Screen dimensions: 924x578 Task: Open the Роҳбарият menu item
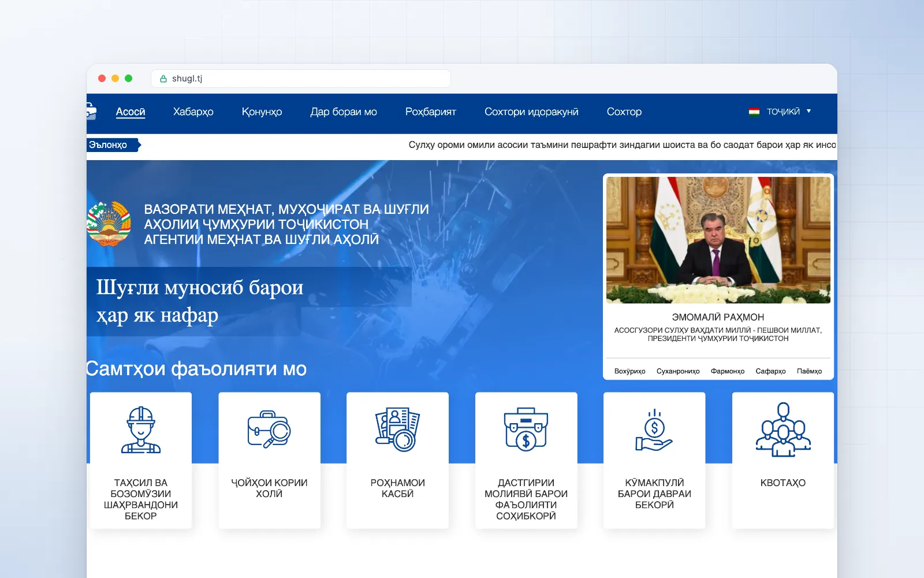(431, 112)
